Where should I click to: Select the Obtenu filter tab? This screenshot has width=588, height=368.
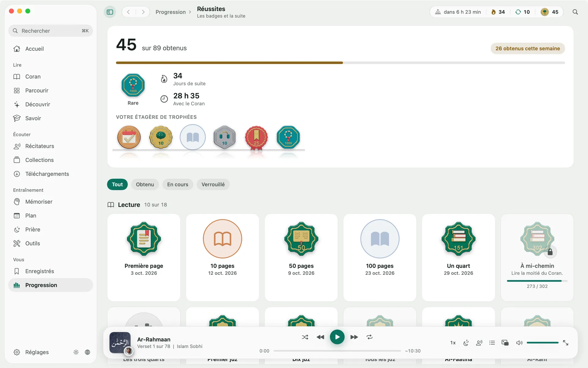pyautogui.click(x=145, y=184)
